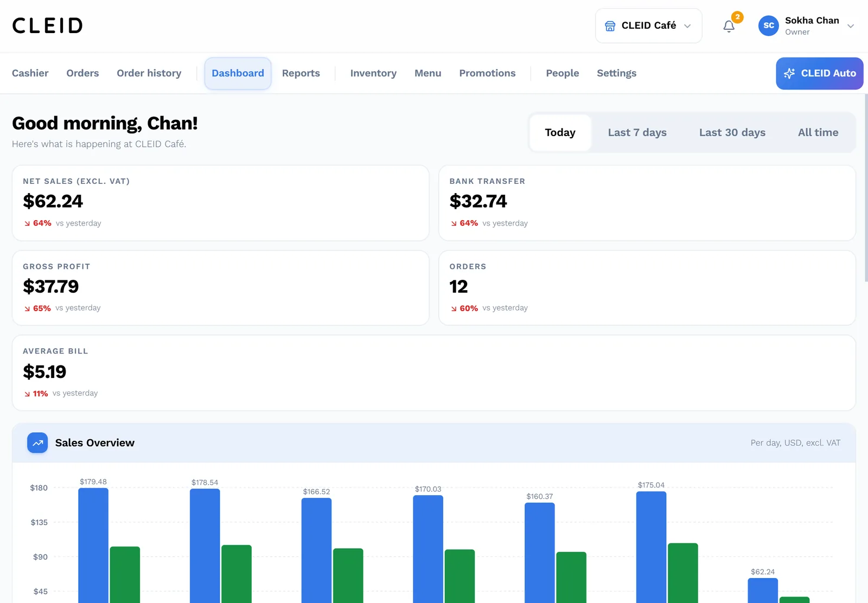868x603 pixels.
Task: Open the notifications bell icon
Action: [729, 26]
